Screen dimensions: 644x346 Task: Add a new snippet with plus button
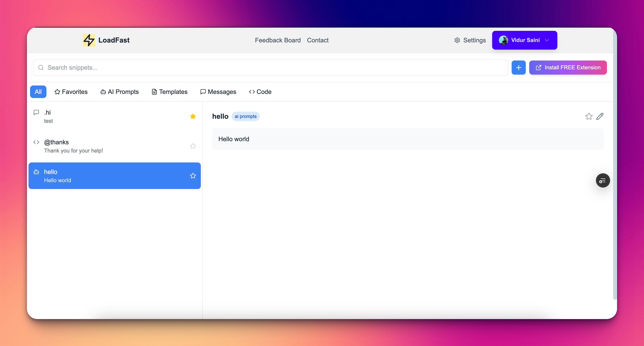[519, 68]
